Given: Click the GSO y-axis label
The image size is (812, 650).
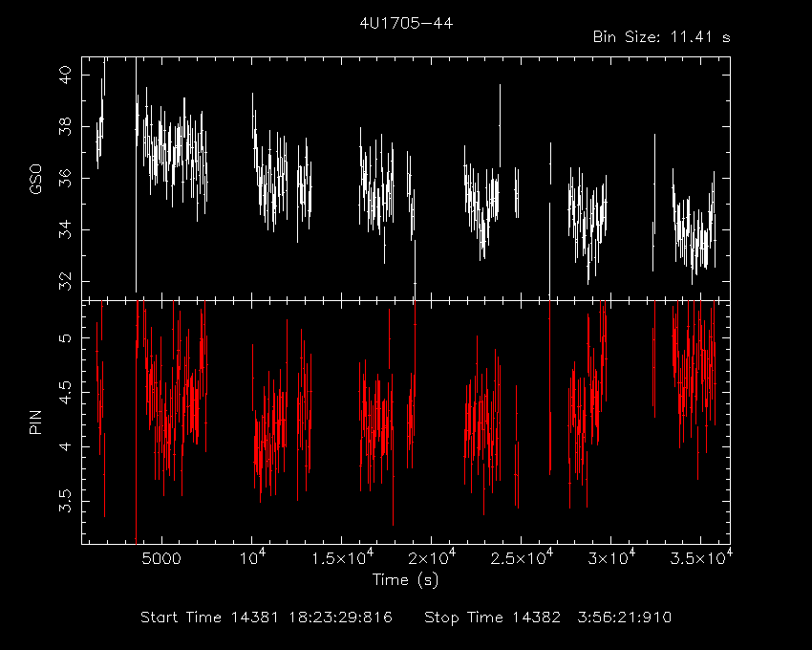Looking at the screenshot, I should tap(35, 179).
